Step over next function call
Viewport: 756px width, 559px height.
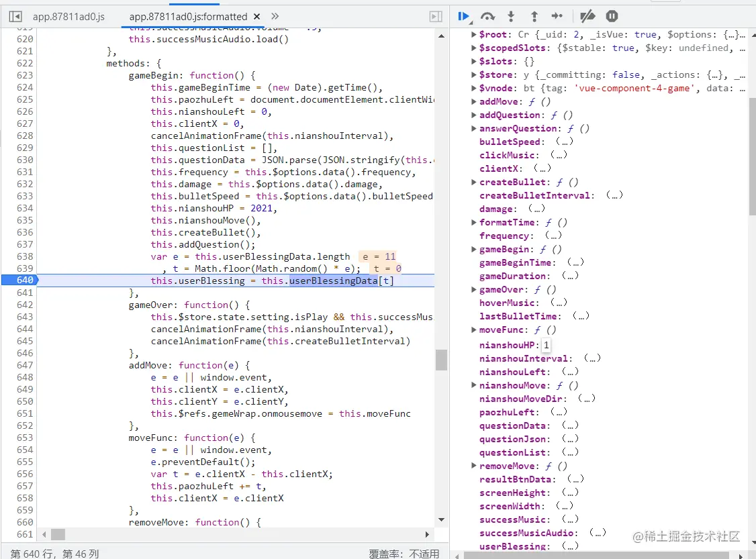(x=488, y=16)
